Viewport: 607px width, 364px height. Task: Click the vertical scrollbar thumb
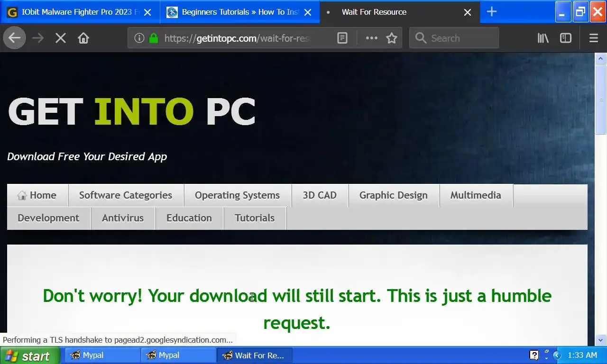coord(601,100)
